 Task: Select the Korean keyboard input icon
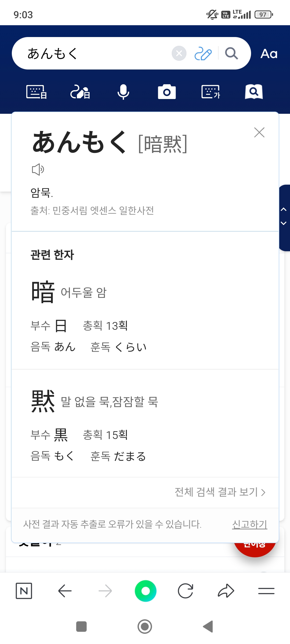tap(211, 92)
